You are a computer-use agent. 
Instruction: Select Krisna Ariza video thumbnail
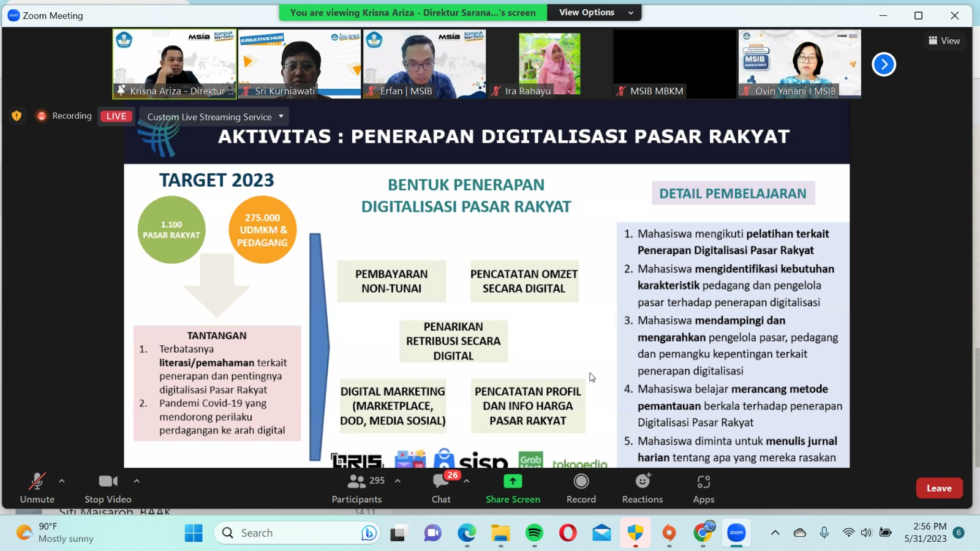point(175,64)
